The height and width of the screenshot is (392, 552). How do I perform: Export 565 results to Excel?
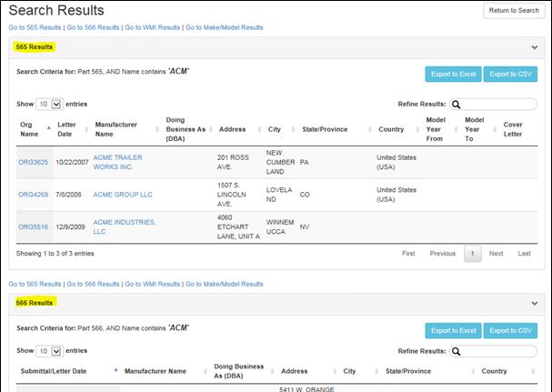[x=452, y=75]
